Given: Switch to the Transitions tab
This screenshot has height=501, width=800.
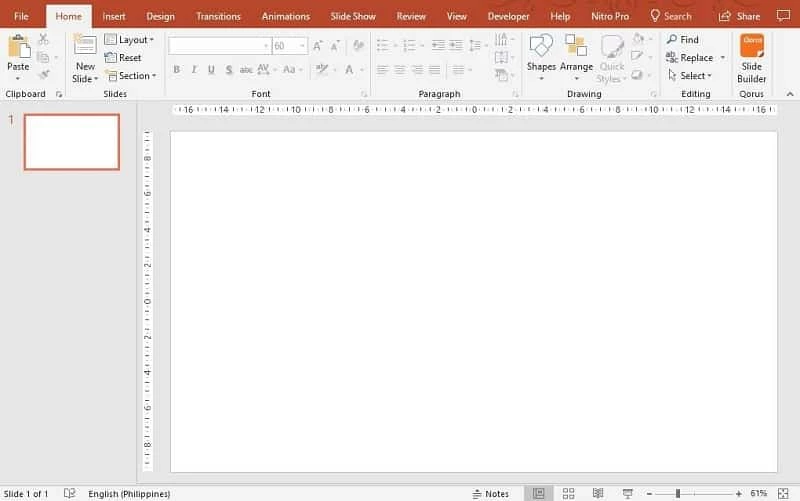Looking at the screenshot, I should [218, 16].
